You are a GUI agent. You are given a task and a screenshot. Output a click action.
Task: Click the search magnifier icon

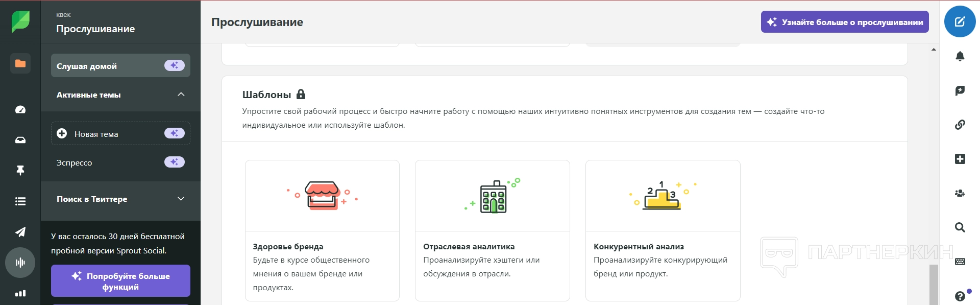tap(960, 227)
